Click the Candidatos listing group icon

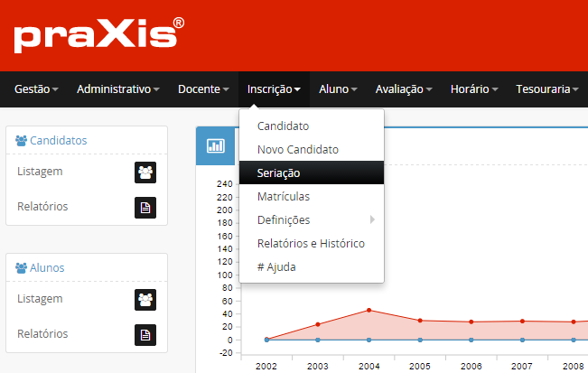(145, 173)
